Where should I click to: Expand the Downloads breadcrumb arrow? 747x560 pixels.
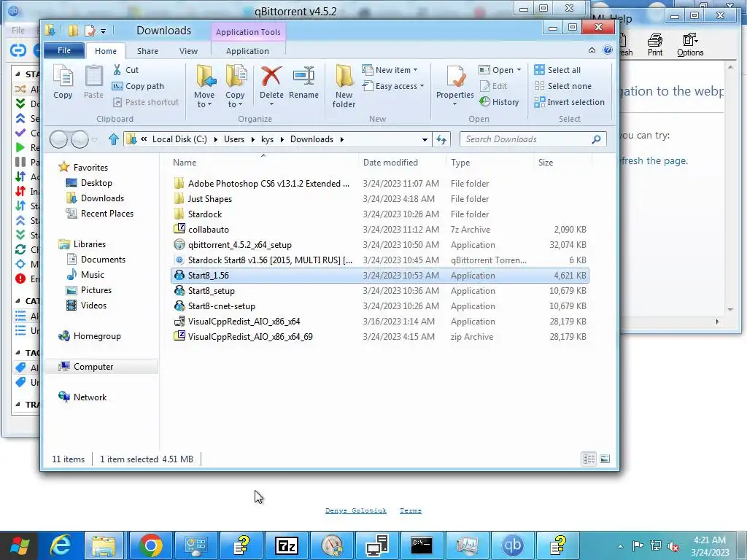[341, 139]
